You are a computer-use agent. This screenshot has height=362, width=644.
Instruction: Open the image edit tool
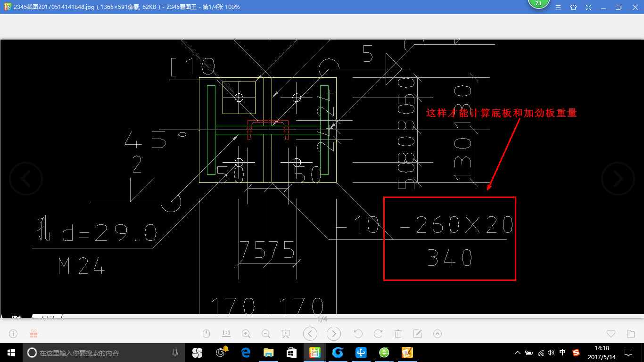(x=418, y=334)
